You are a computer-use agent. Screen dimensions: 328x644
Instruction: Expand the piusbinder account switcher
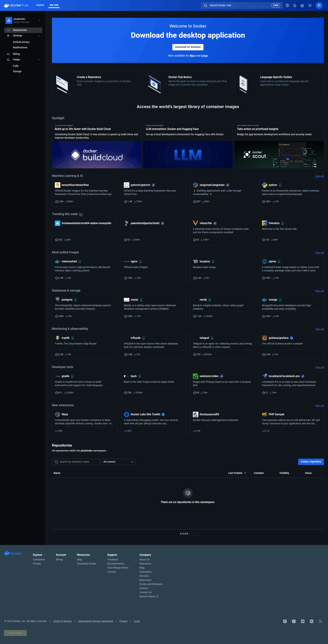[x=40, y=20]
